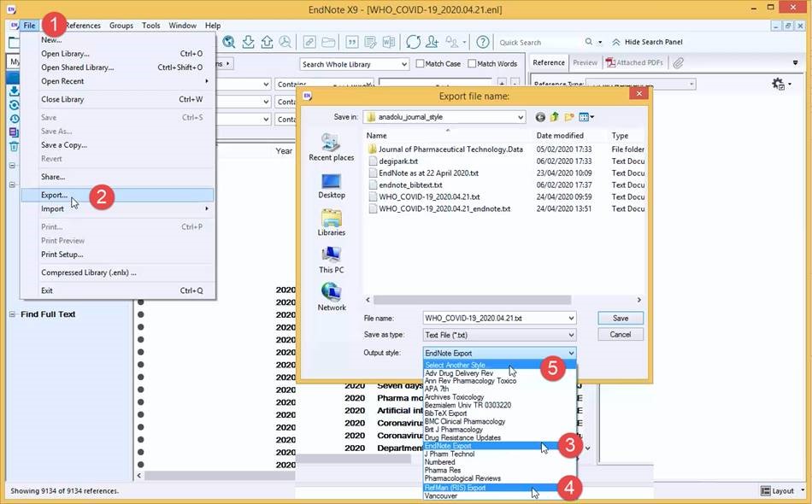Image resolution: width=812 pixels, height=504 pixels.
Task: Open the Window menu
Action: (182, 26)
